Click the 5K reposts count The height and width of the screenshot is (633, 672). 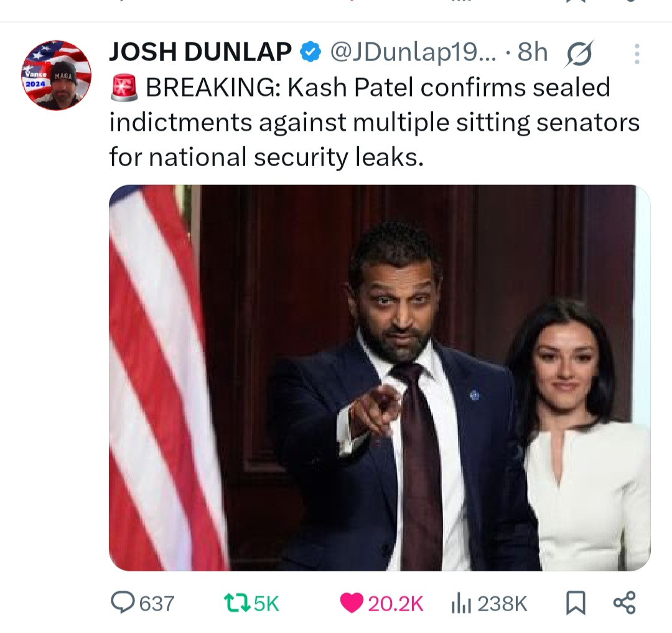coord(266,603)
